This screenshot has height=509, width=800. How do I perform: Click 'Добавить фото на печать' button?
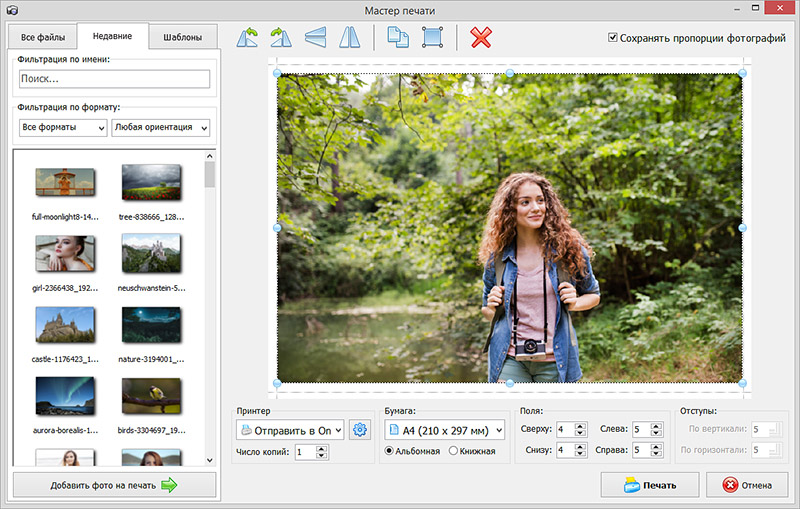tap(114, 486)
